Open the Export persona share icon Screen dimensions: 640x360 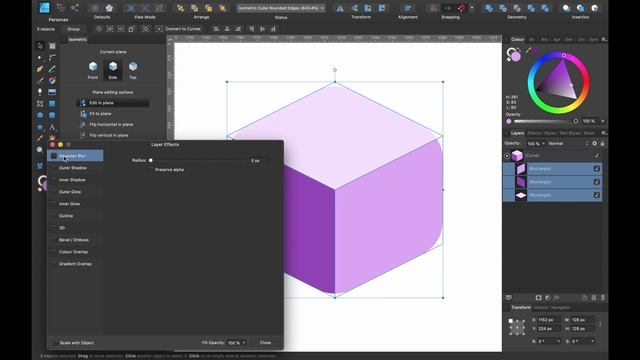(x=75, y=8)
